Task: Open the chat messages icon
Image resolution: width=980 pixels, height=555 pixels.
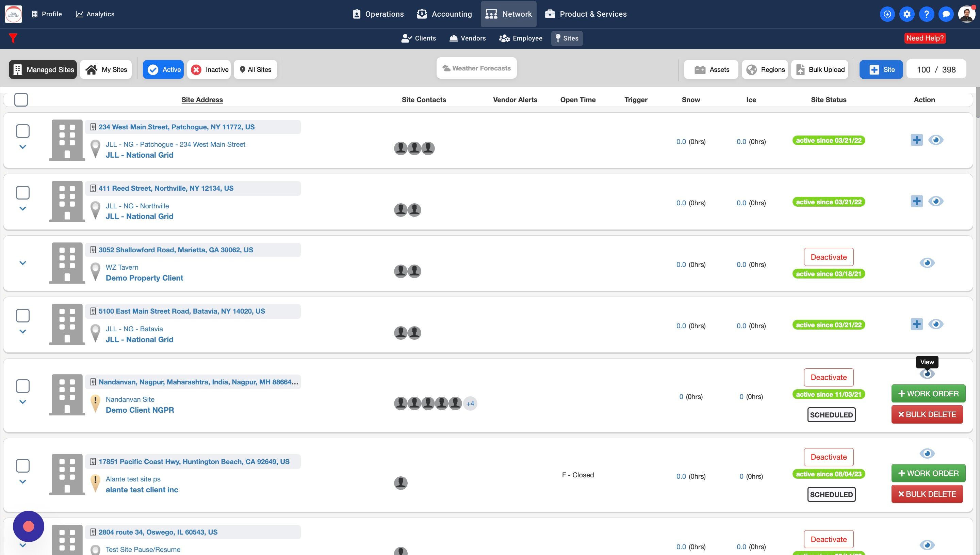Action: (946, 14)
